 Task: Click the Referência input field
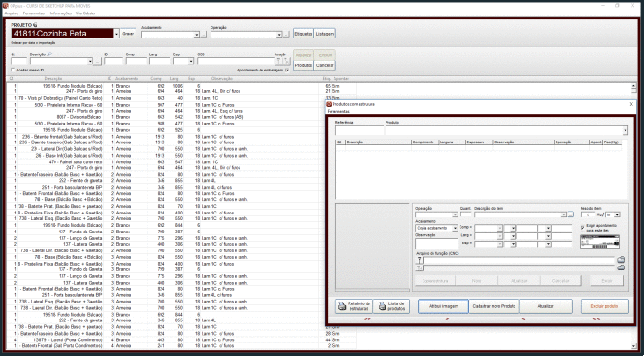(359, 130)
